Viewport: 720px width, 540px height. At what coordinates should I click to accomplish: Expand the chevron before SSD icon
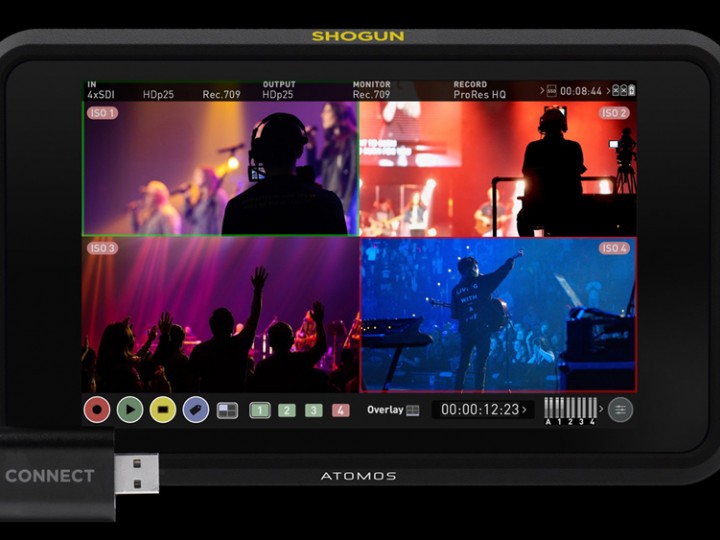tap(542, 90)
